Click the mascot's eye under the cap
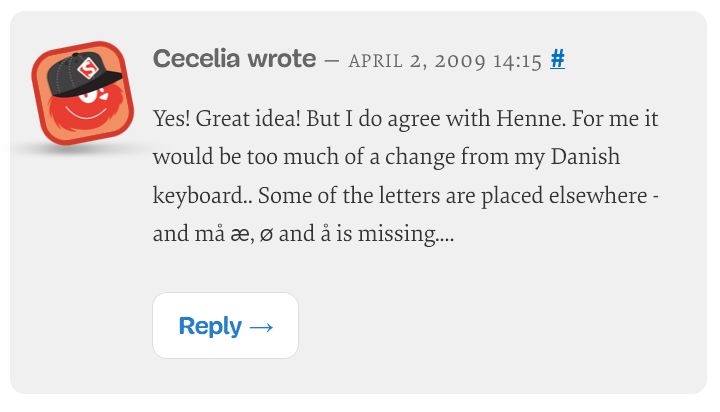The width and height of the screenshot is (720, 412). 90,96
